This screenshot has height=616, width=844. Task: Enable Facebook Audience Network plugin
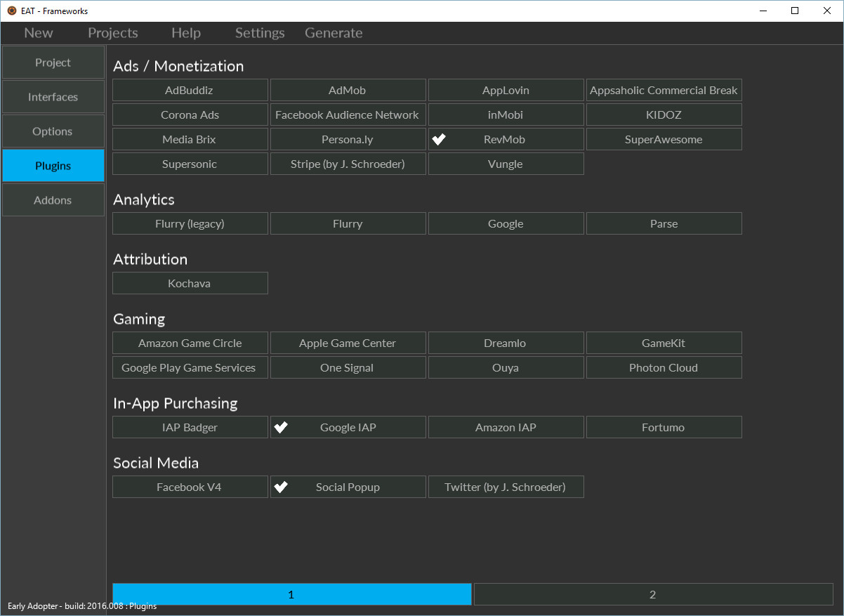(348, 114)
